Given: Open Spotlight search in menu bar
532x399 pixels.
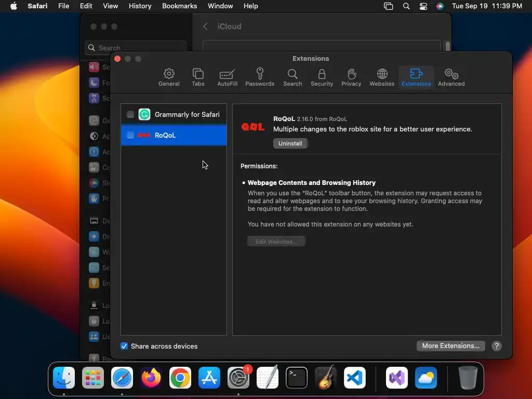Looking at the screenshot, I should [406, 6].
